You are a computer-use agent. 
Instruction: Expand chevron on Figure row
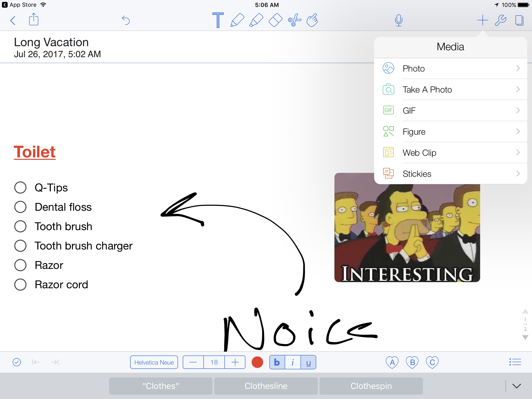[x=518, y=132]
